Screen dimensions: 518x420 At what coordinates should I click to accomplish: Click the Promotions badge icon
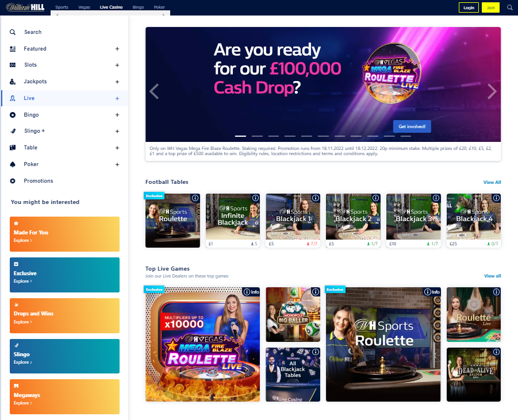[x=13, y=181]
